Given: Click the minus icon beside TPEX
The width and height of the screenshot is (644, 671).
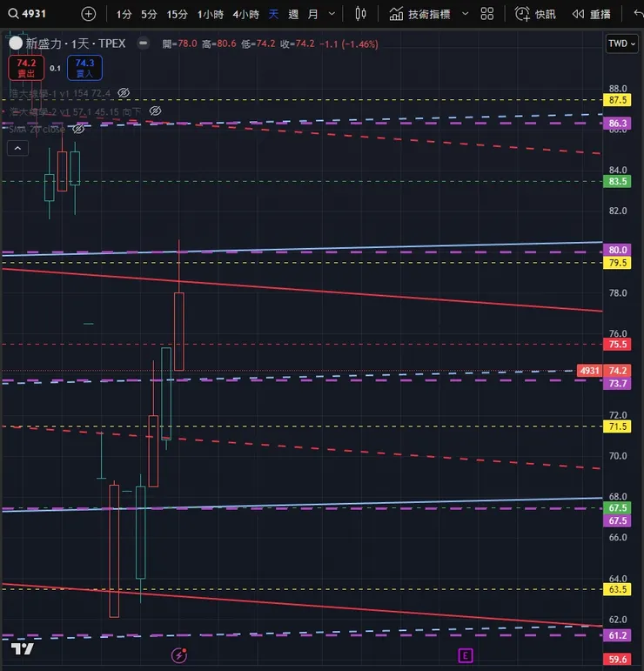Looking at the screenshot, I should 144,44.
